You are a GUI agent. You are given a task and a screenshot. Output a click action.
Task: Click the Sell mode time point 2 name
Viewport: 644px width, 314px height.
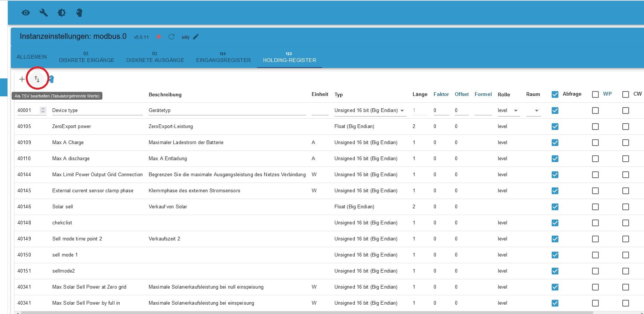(77, 239)
